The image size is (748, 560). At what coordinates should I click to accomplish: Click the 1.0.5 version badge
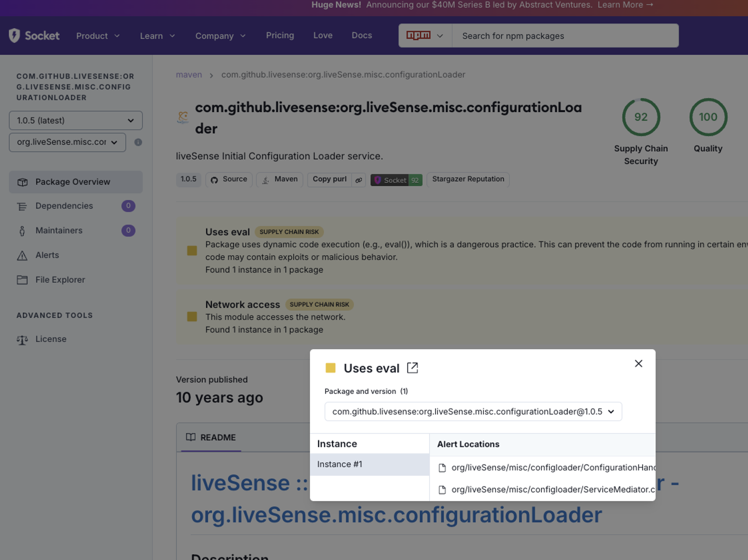(x=189, y=179)
